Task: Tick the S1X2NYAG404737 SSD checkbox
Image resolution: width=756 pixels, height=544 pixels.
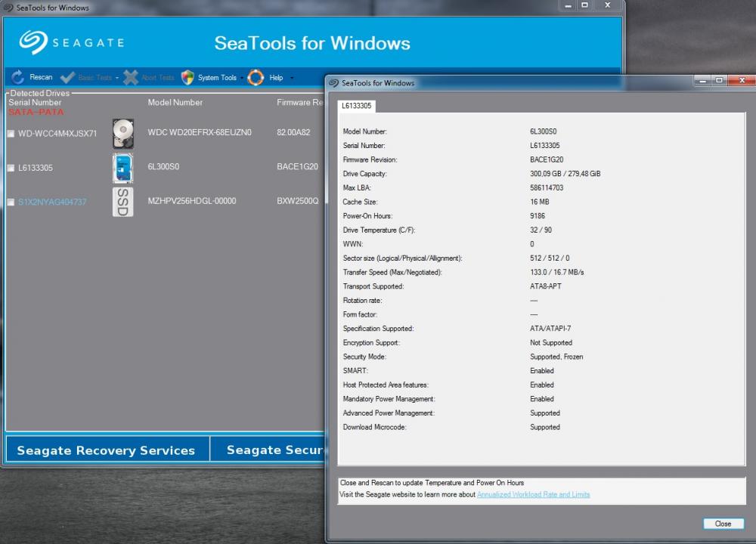Action: click(11, 202)
